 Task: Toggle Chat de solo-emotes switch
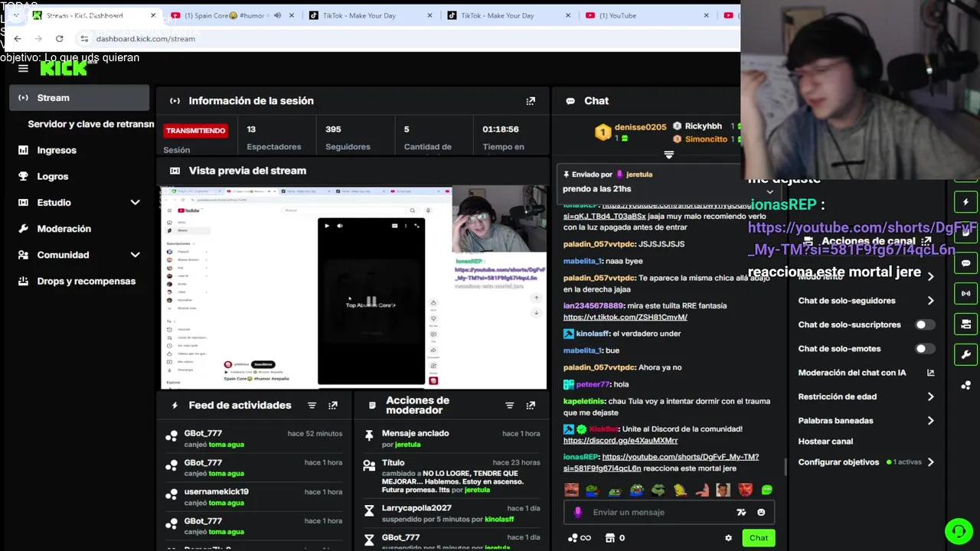pyautogui.click(x=925, y=349)
